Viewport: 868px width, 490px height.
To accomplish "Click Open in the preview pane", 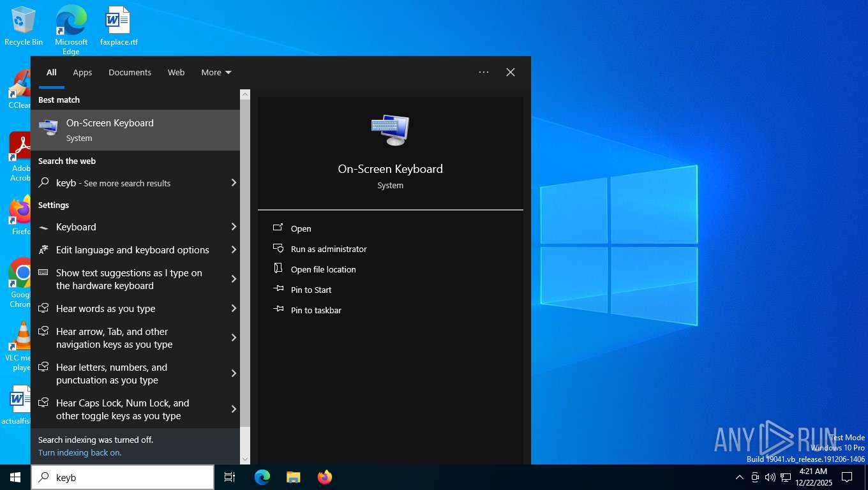I will point(301,228).
